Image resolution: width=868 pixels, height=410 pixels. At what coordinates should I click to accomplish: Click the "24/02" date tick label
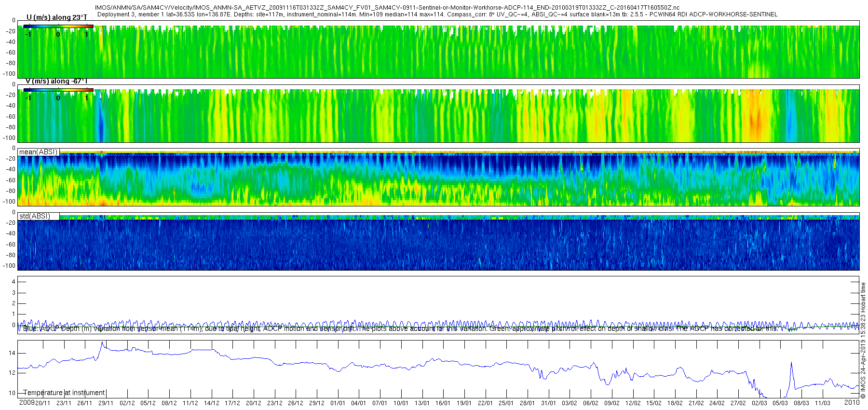tap(717, 403)
